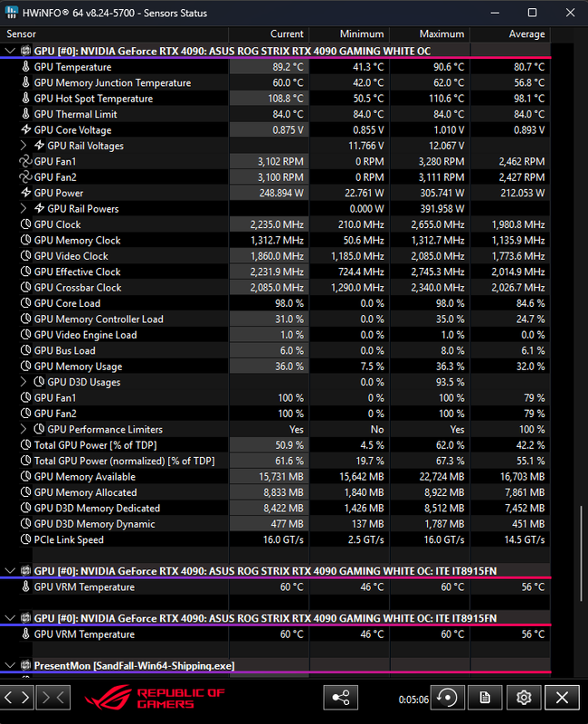Click the 15,731 MB memory available value
This screenshot has width=588, height=724.
pos(281,477)
